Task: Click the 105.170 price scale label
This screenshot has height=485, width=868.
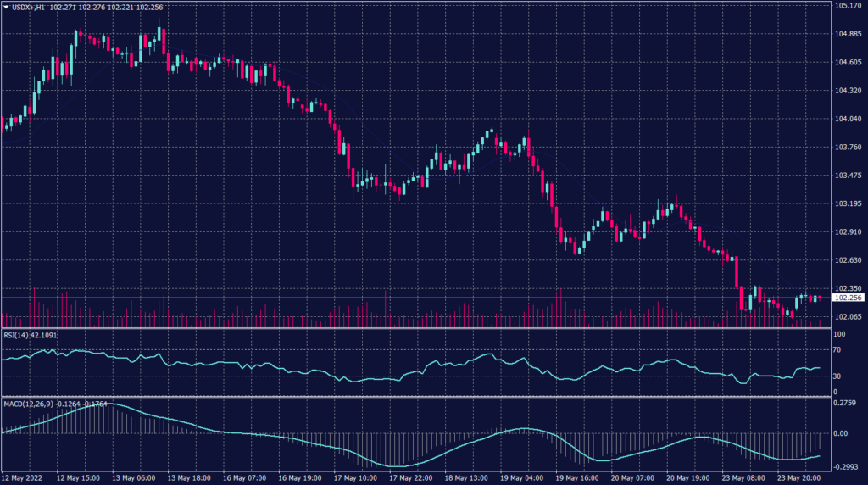Action: [x=849, y=6]
